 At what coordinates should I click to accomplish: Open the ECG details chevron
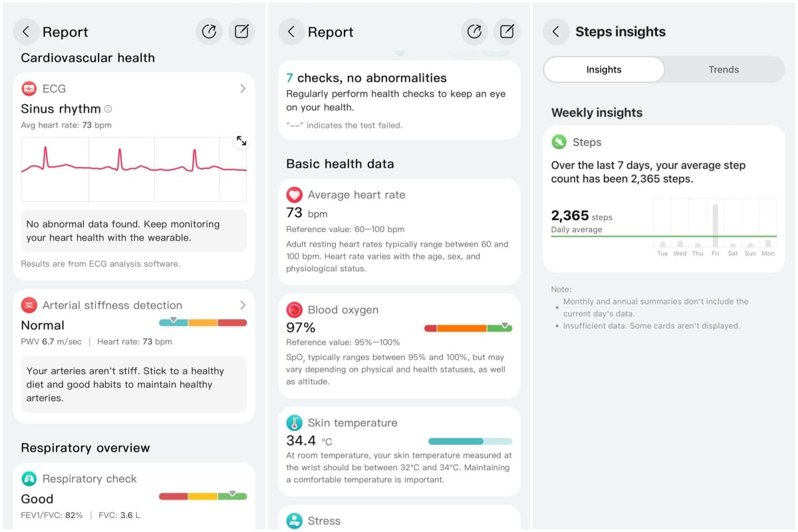click(x=243, y=88)
